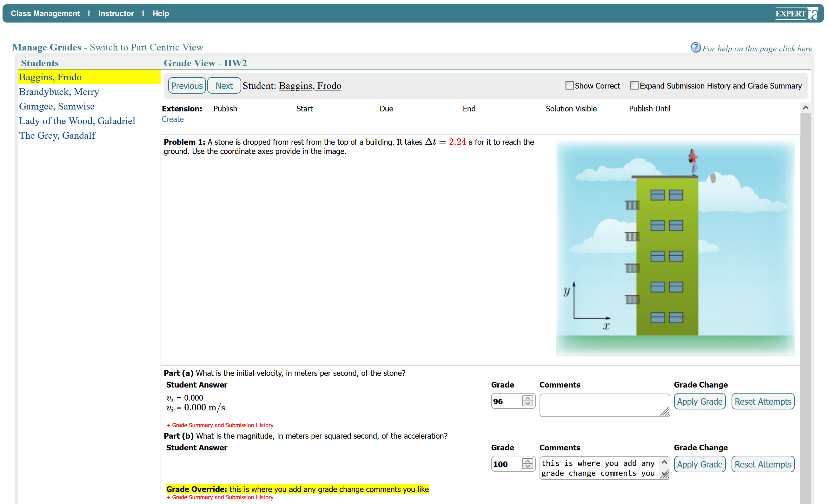Expand Part (b) Grade Summary and Submission History
The image size is (829, 504).
click(x=220, y=497)
